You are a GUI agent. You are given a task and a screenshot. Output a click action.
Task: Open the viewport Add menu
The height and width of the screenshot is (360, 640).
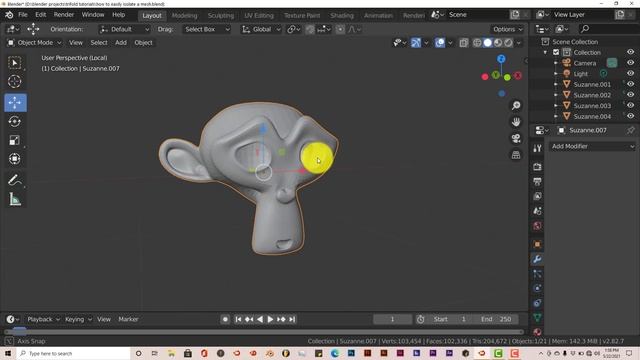coord(121,43)
